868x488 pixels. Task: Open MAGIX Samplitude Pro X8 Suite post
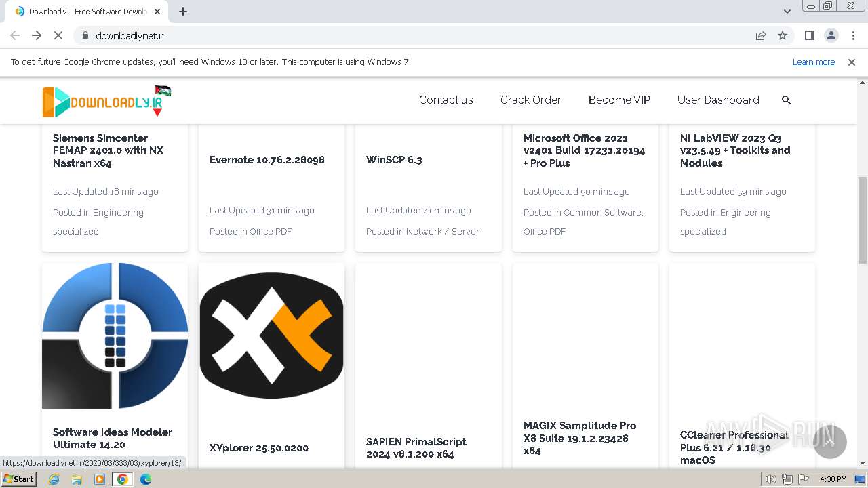point(580,438)
